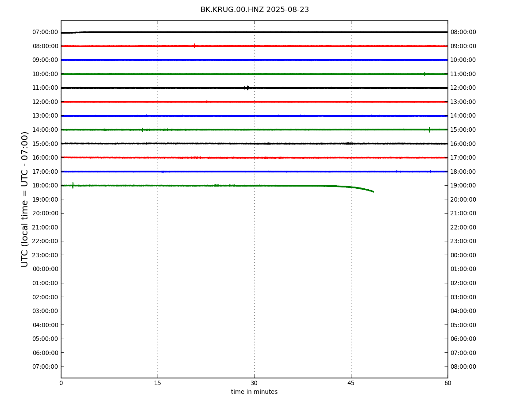Click the blue 13:00:00 seismic trace
The height and width of the screenshot is (420, 509).
click(x=254, y=116)
